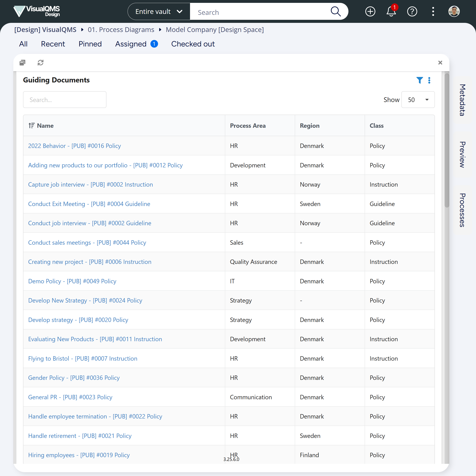Open Demo Policy #0049 Policy link
476x476 pixels.
point(72,281)
